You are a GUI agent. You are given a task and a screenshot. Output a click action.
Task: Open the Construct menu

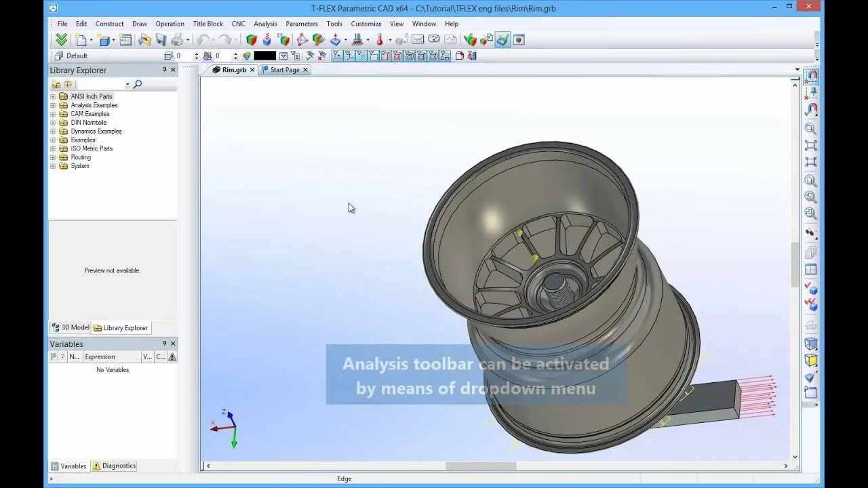point(109,24)
